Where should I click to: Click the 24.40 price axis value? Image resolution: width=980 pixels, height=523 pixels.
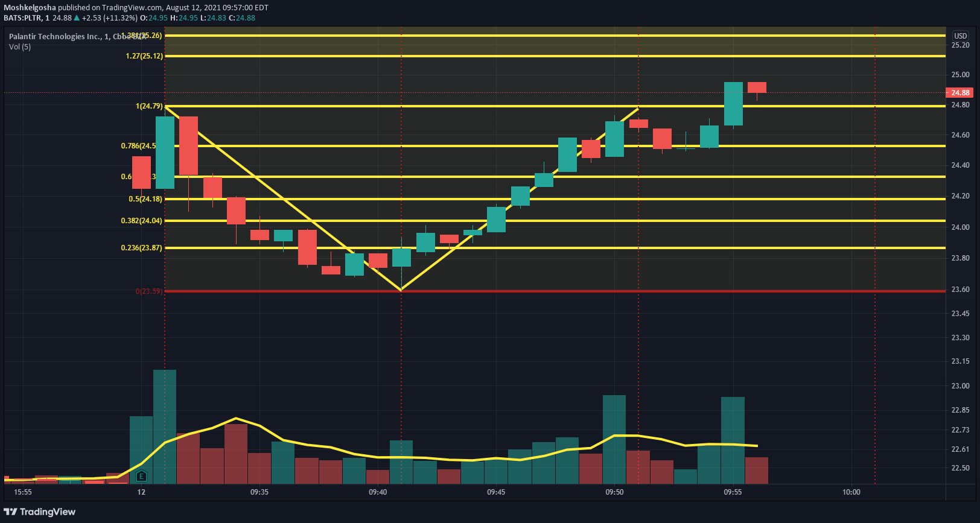point(960,165)
